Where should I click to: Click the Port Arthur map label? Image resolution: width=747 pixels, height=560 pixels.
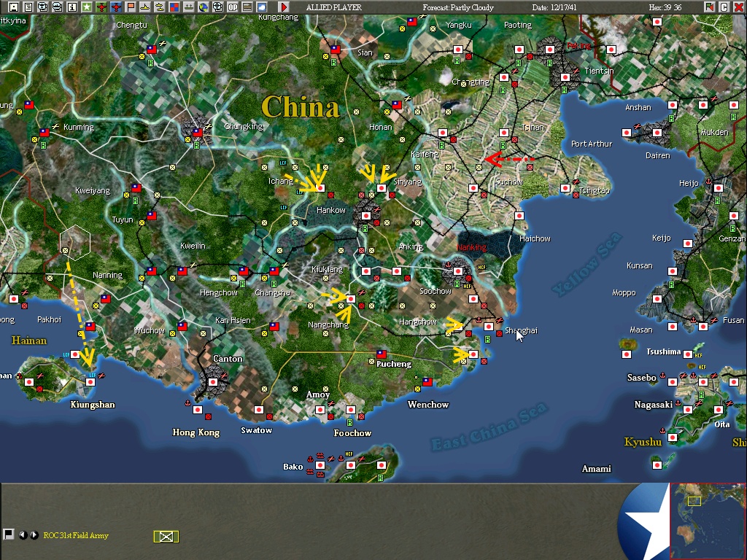592,144
